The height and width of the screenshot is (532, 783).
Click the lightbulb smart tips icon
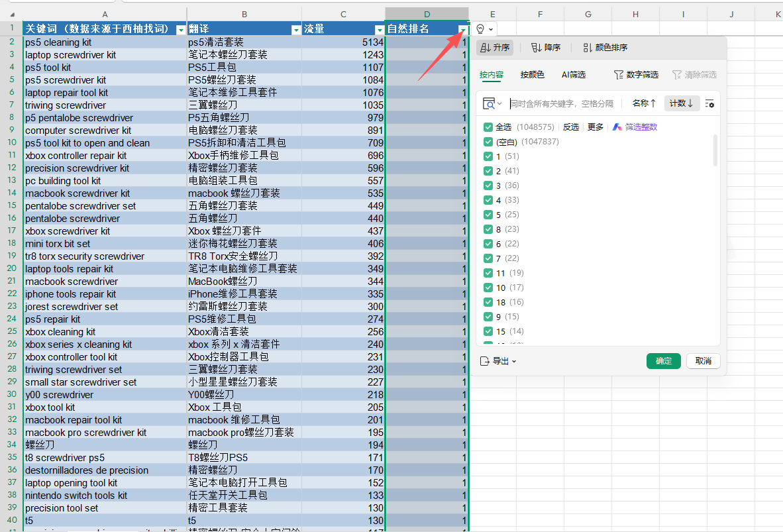pyautogui.click(x=481, y=29)
